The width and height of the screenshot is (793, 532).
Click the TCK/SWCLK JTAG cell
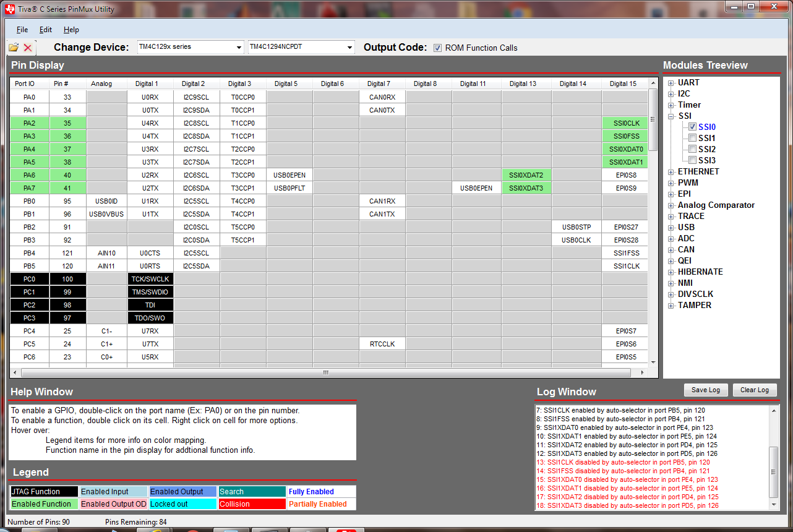click(150, 279)
